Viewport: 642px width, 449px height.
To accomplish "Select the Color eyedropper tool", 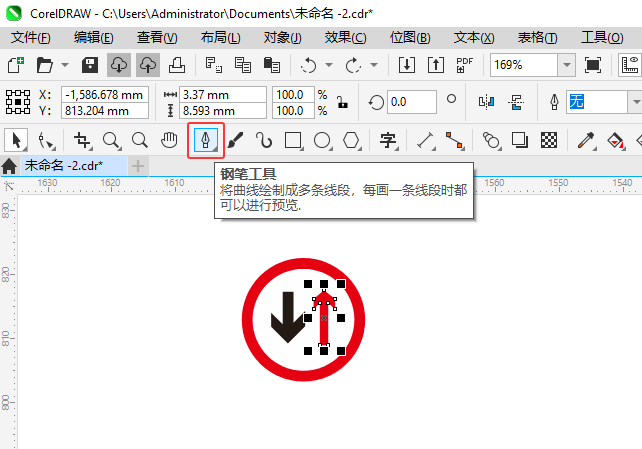I will pyautogui.click(x=586, y=141).
